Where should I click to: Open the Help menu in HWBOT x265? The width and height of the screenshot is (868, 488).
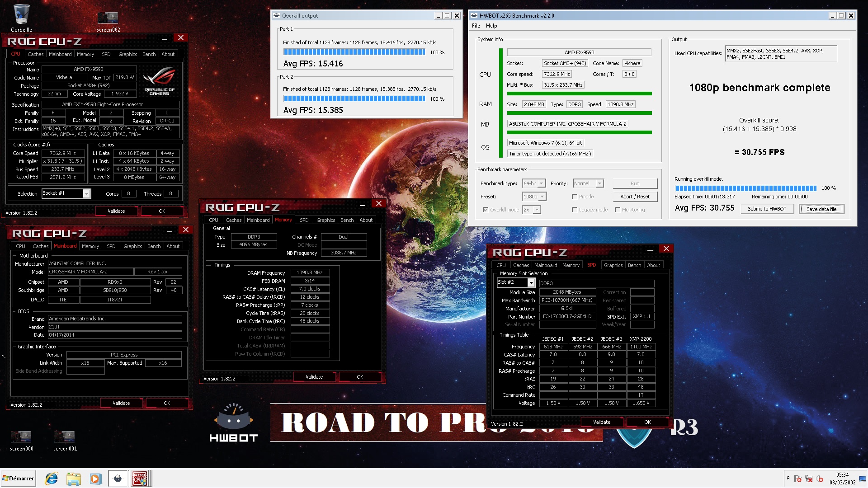(491, 26)
